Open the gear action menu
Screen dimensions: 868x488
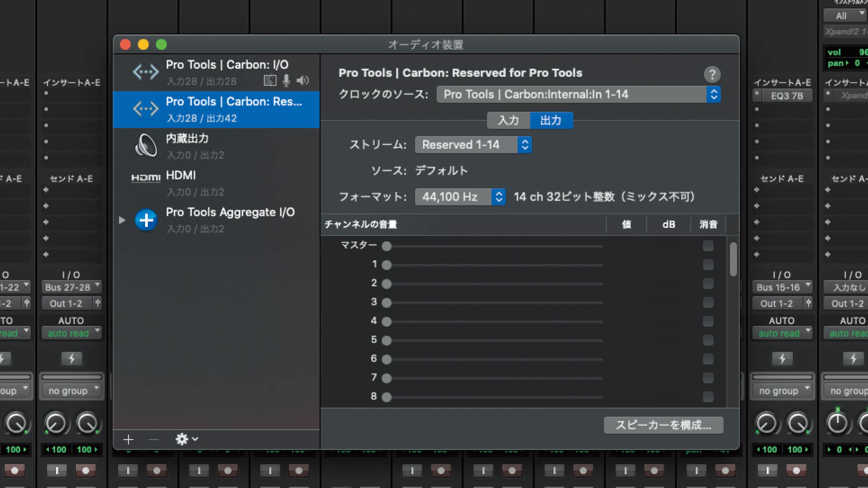point(187,439)
